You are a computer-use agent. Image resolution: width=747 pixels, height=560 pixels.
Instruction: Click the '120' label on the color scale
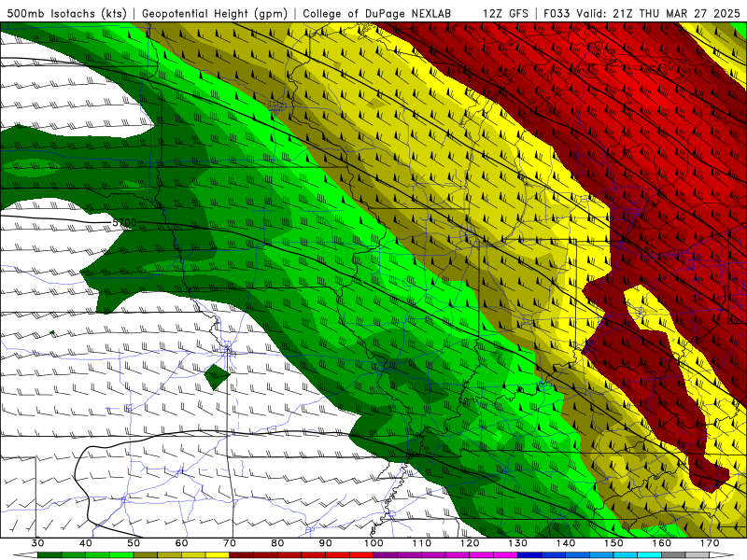pyautogui.click(x=470, y=543)
